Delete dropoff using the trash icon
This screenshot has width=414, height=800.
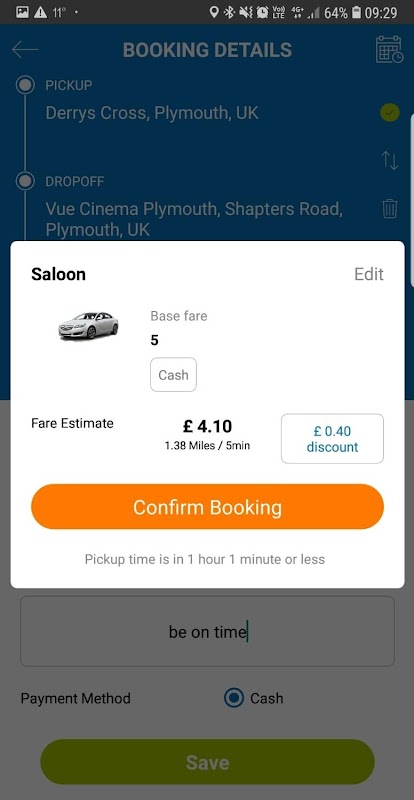tap(389, 209)
